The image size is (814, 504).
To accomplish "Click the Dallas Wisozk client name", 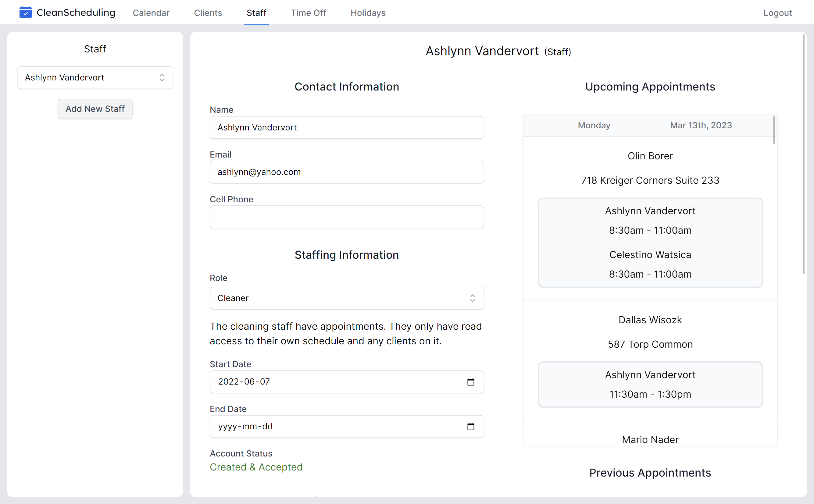I will tap(650, 320).
